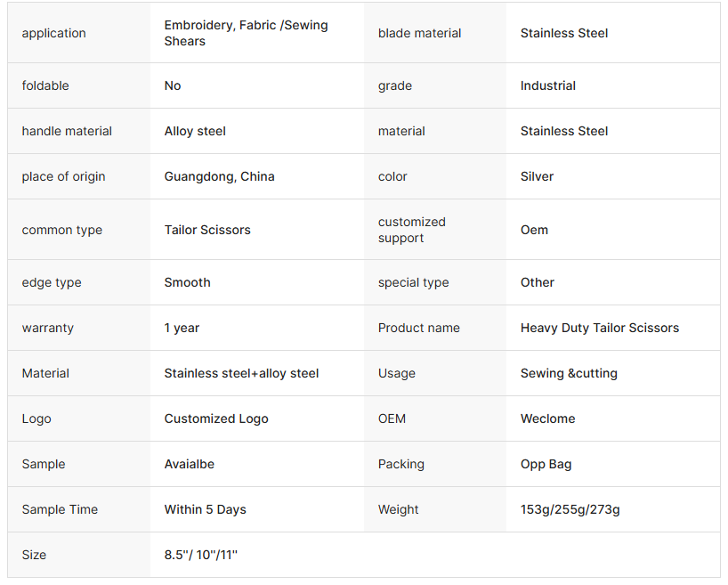Click the '1 year' warranty value
Image resolution: width=728 pixels, height=585 pixels.
coord(182,328)
